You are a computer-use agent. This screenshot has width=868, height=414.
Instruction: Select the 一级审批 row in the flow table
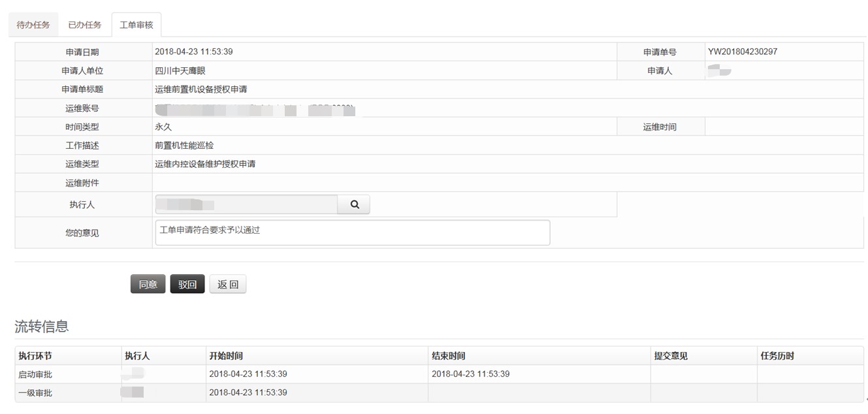pos(35,392)
